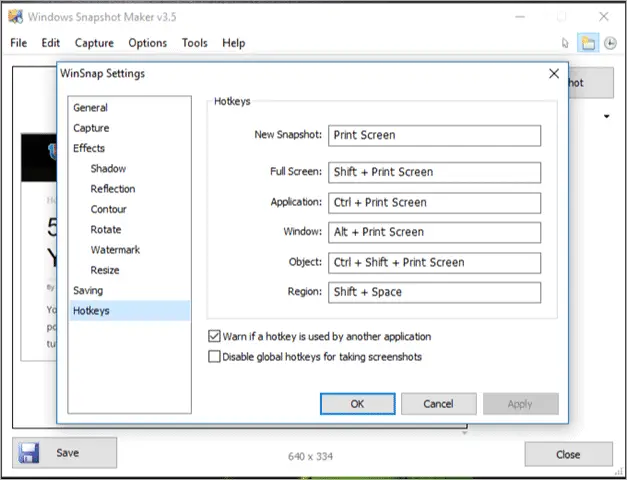Screen dimensions: 627x480
Task: Click the partially hidden button behind dialog
Action: [591, 83]
